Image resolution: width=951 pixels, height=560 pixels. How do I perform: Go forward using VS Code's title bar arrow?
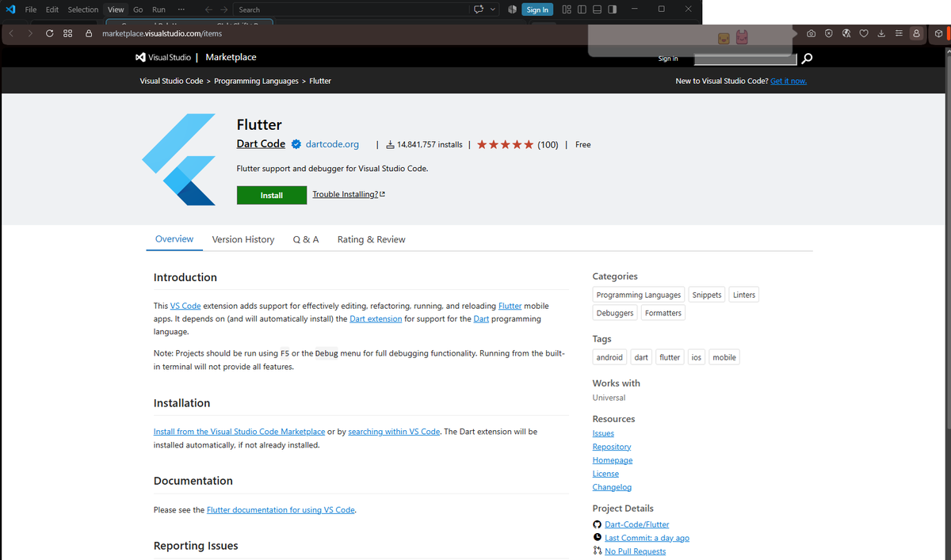pos(224,10)
